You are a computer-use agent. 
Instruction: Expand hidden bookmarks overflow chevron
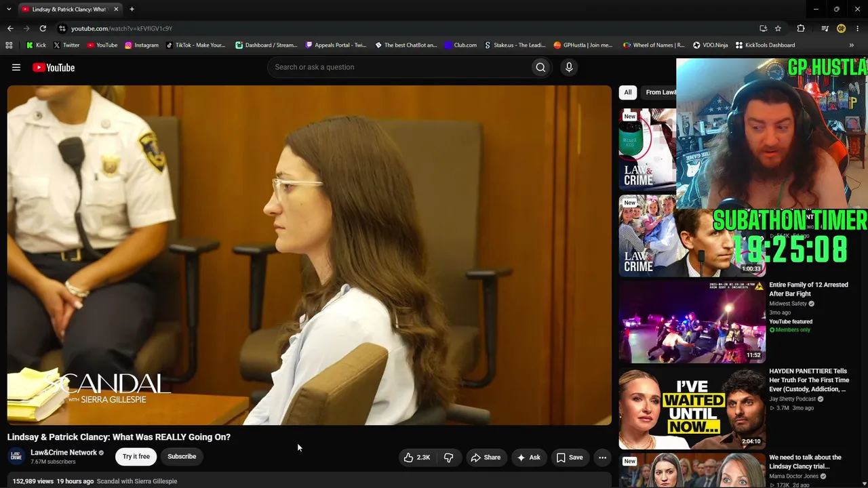(852, 45)
